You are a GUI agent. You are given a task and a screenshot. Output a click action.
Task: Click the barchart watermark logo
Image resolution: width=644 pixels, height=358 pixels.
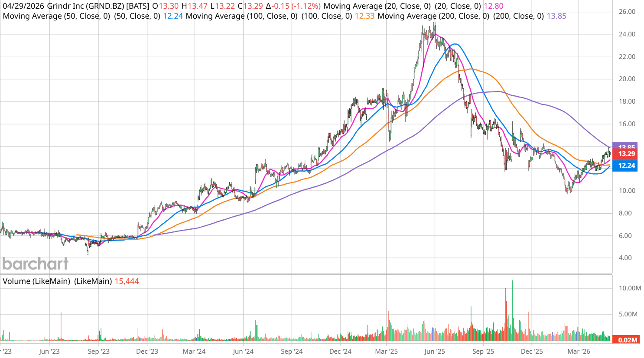tap(35, 264)
